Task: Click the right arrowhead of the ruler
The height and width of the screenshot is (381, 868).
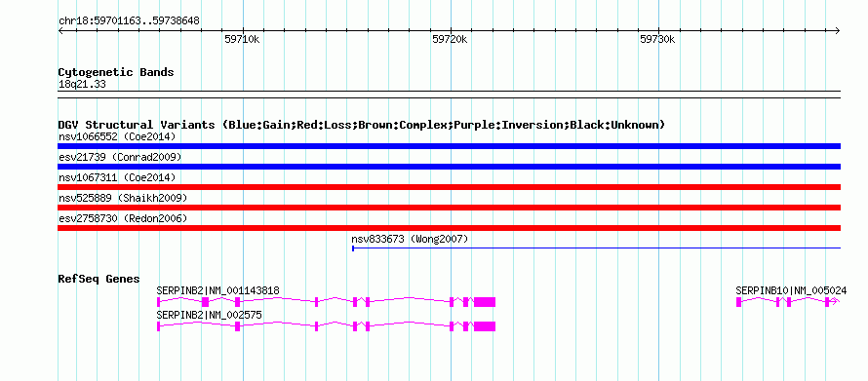Action: [838, 30]
